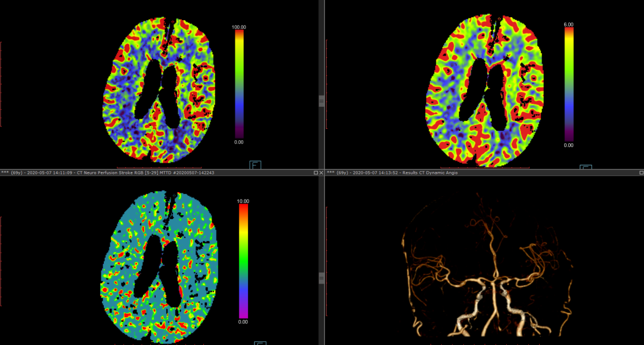Click the 6.00 scale maximum label

tap(569, 24)
